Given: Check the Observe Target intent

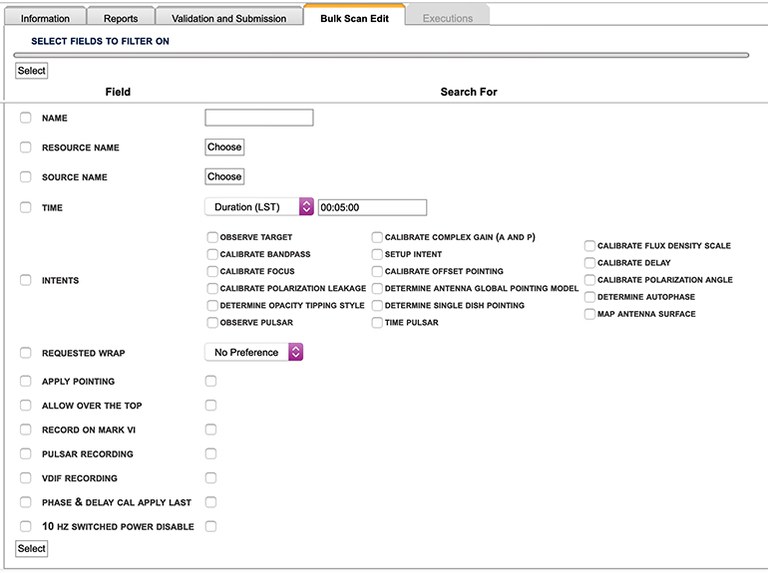Looking at the screenshot, I should (212, 237).
